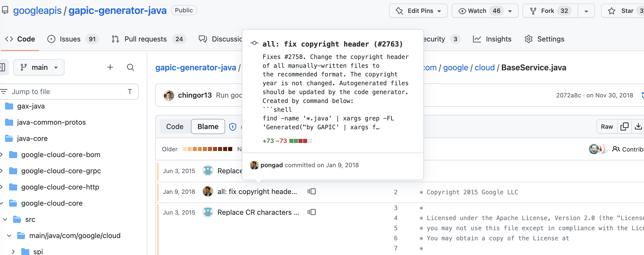Open the Edit Pins dropdown

point(418,11)
